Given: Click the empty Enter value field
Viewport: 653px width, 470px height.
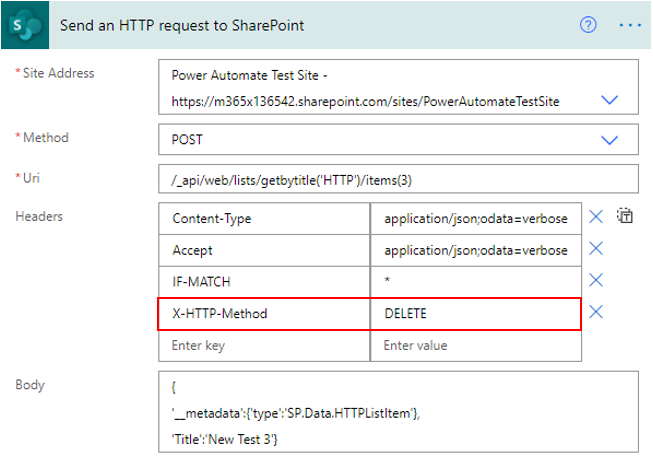Looking at the screenshot, I should point(476,346).
